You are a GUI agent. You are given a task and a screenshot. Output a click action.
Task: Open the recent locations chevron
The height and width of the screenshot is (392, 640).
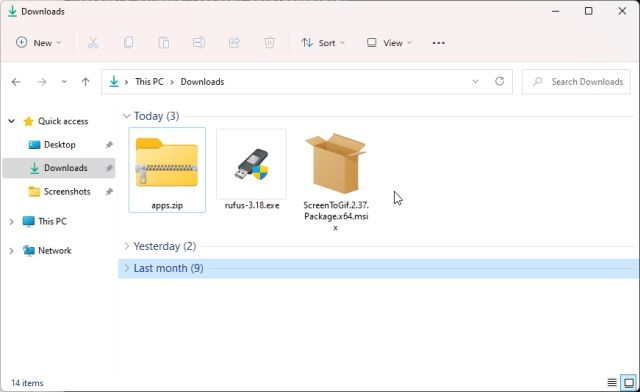coord(64,82)
